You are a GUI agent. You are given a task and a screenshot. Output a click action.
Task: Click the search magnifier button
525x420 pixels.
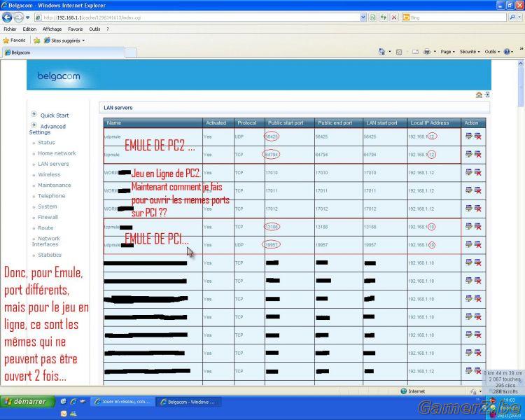(512, 17)
